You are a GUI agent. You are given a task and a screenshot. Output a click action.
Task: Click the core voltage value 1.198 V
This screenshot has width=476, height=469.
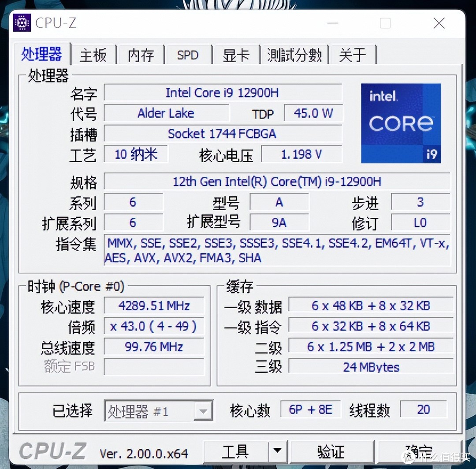click(301, 154)
